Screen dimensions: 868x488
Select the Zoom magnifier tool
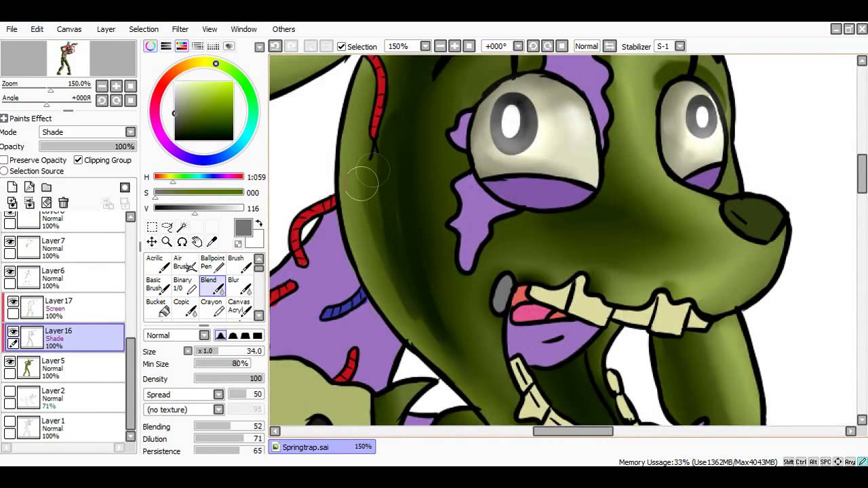[x=167, y=242]
